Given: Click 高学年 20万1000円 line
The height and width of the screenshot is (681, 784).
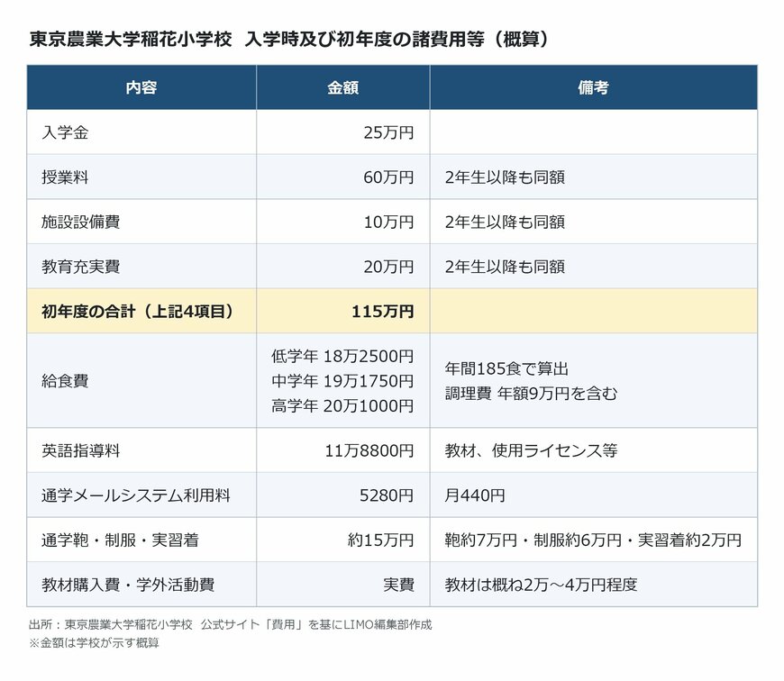Looking at the screenshot, I should click(342, 405).
